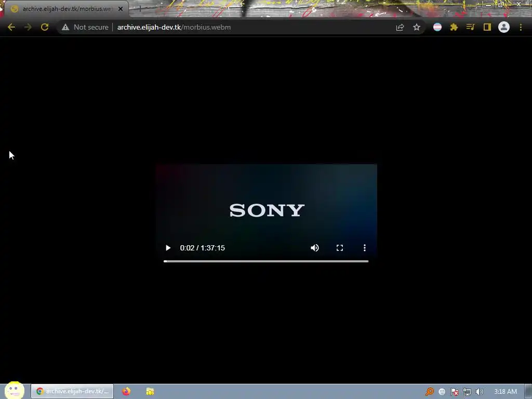This screenshot has height=399, width=532.
Task: View the Not secure site warning
Action: point(85,27)
